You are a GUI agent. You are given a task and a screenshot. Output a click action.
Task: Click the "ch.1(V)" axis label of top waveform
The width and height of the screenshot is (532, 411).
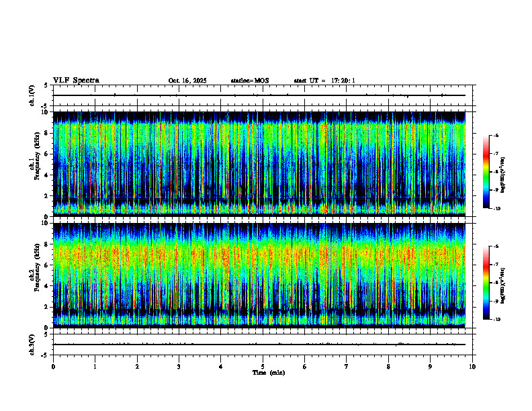pyautogui.click(x=32, y=95)
